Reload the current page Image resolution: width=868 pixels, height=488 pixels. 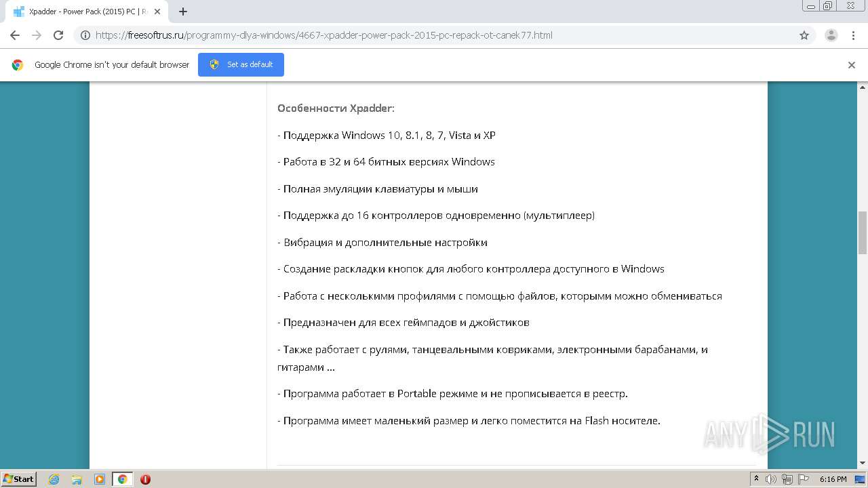58,35
